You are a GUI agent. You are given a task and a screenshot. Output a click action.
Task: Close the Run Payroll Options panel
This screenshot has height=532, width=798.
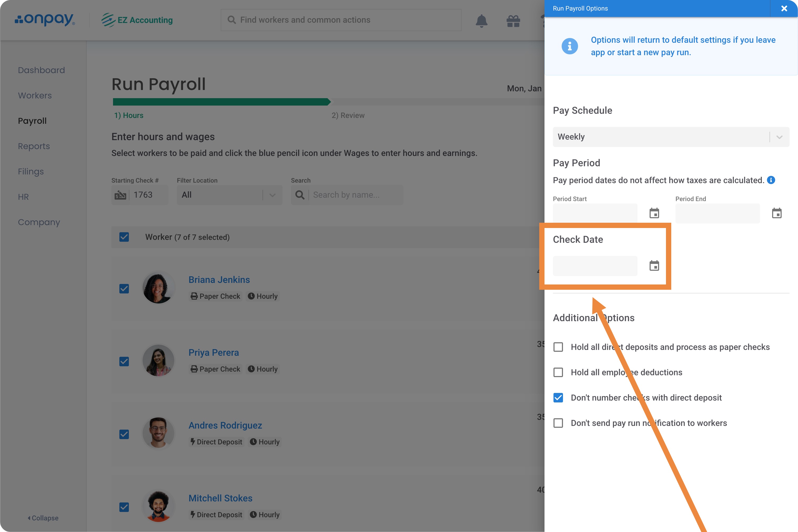pyautogui.click(x=784, y=8)
